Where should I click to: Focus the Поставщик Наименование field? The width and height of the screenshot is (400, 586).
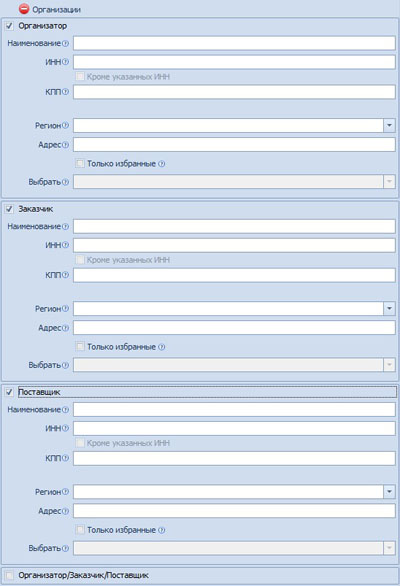(x=234, y=409)
